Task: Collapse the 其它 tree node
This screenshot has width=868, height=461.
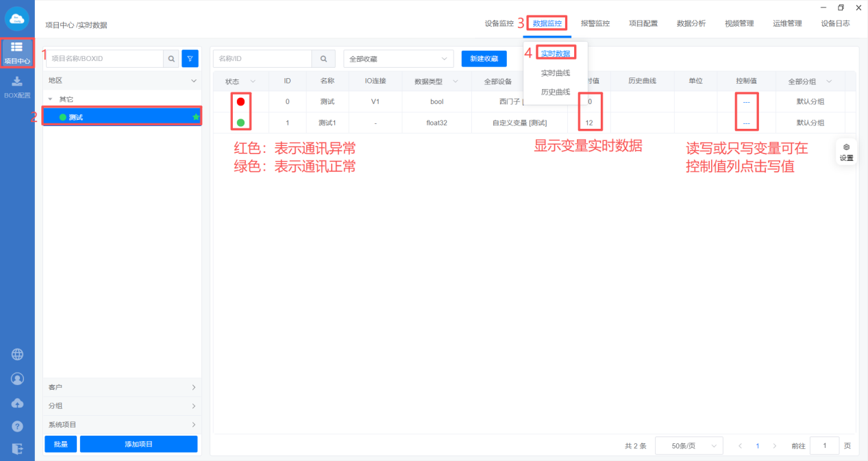Action: pos(50,99)
